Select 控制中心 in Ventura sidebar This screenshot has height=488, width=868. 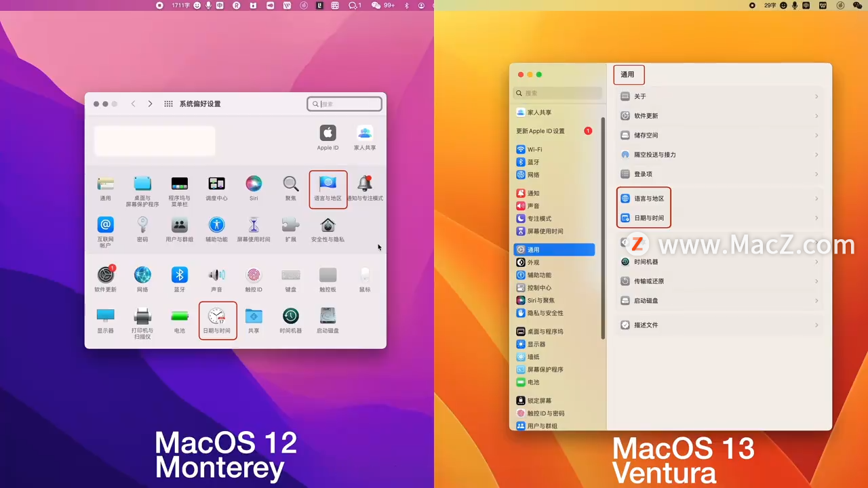(534, 287)
